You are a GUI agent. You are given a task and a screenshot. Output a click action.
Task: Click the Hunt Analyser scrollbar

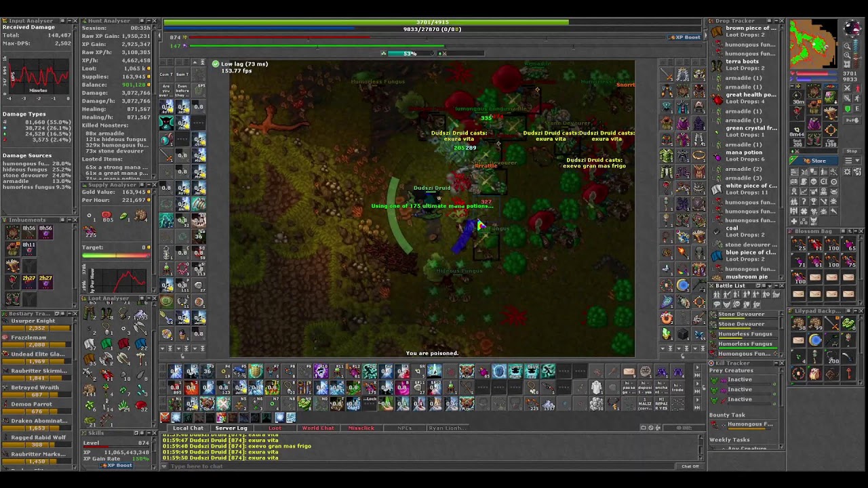155,101
